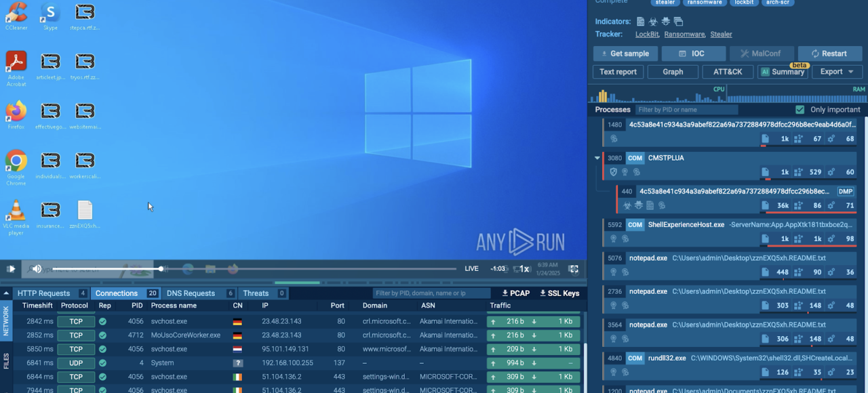Click the stacked windows indicator icon beside Indicators
The width and height of the screenshot is (868, 393).
pyautogui.click(x=678, y=22)
